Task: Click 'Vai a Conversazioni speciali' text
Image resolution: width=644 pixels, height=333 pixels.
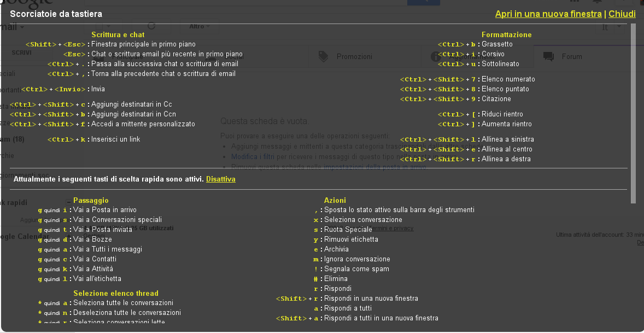Action: tap(118, 220)
